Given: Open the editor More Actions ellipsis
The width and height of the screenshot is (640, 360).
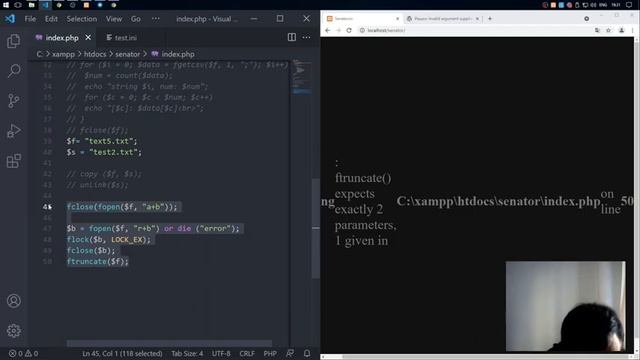Looking at the screenshot, I should pyautogui.click(x=306, y=38).
